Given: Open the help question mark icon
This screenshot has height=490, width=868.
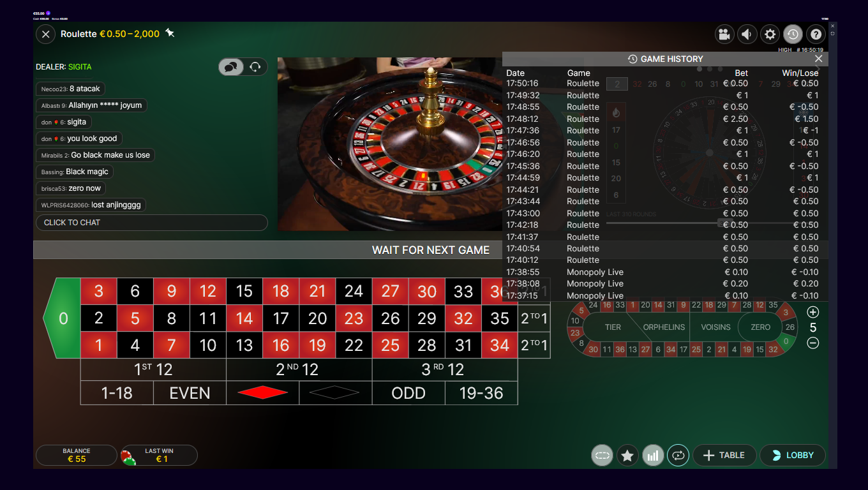Looking at the screenshot, I should [x=816, y=34].
